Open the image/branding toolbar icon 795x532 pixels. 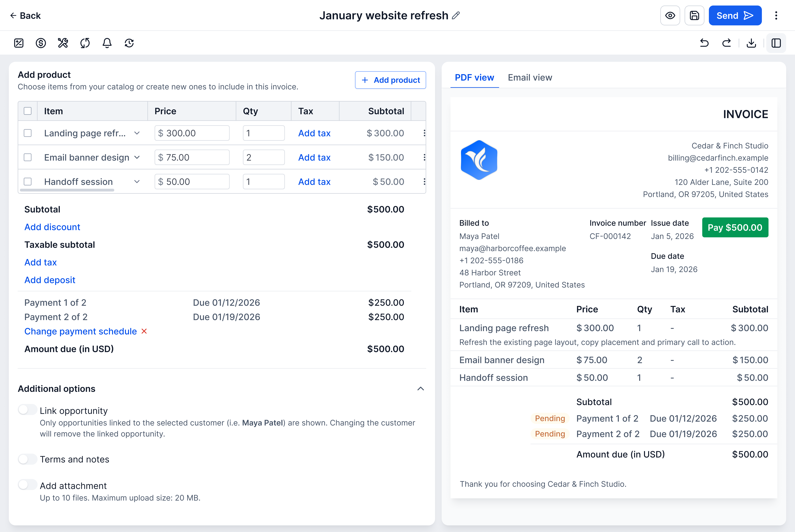19,43
